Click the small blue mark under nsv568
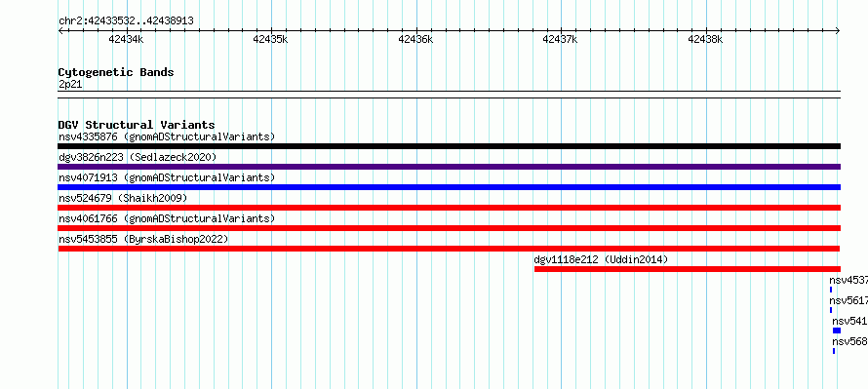 834,351
